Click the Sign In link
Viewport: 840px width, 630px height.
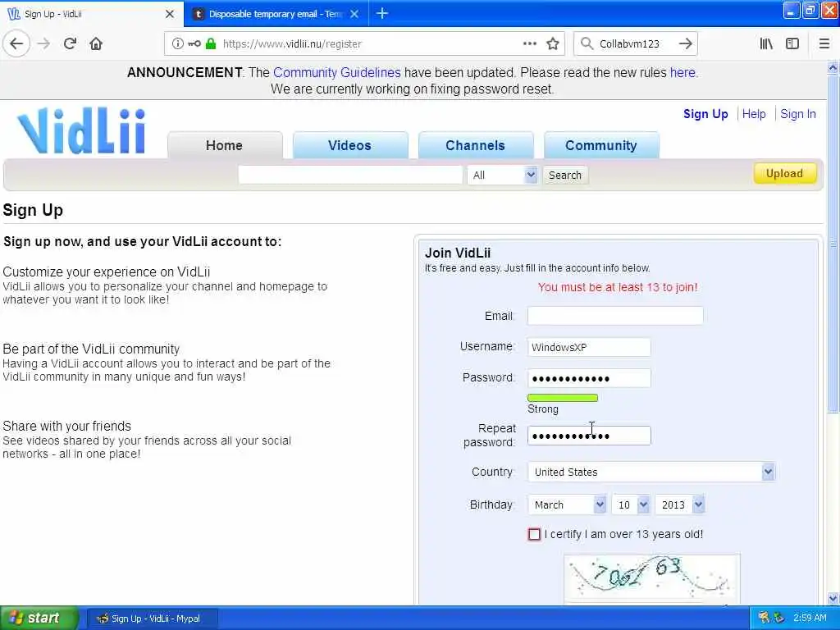tap(797, 113)
